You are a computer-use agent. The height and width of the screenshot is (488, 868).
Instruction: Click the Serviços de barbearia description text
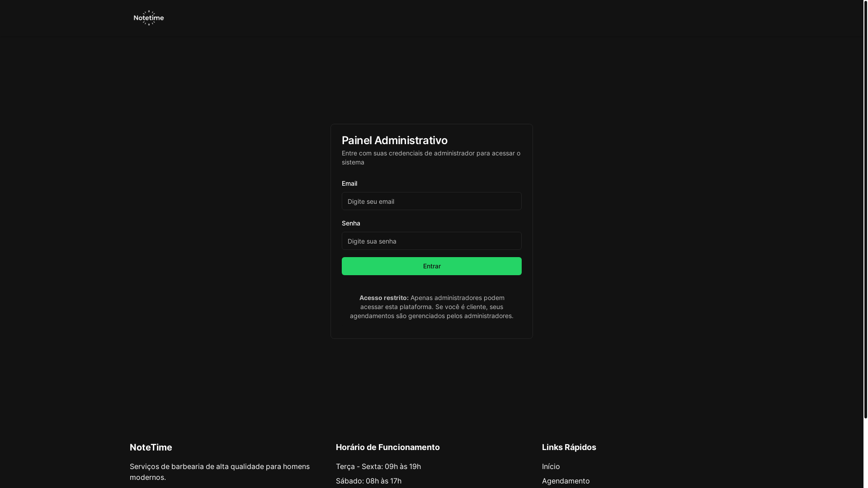click(220, 472)
